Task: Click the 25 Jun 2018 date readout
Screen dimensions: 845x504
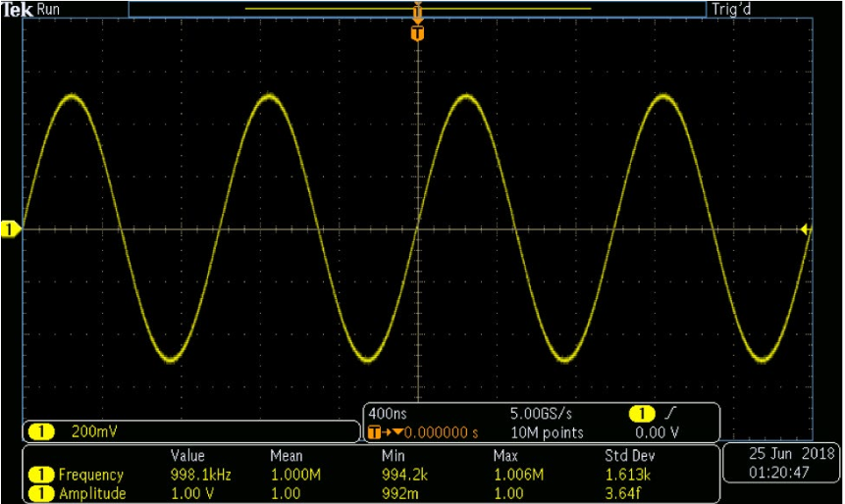Action: click(x=791, y=453)
